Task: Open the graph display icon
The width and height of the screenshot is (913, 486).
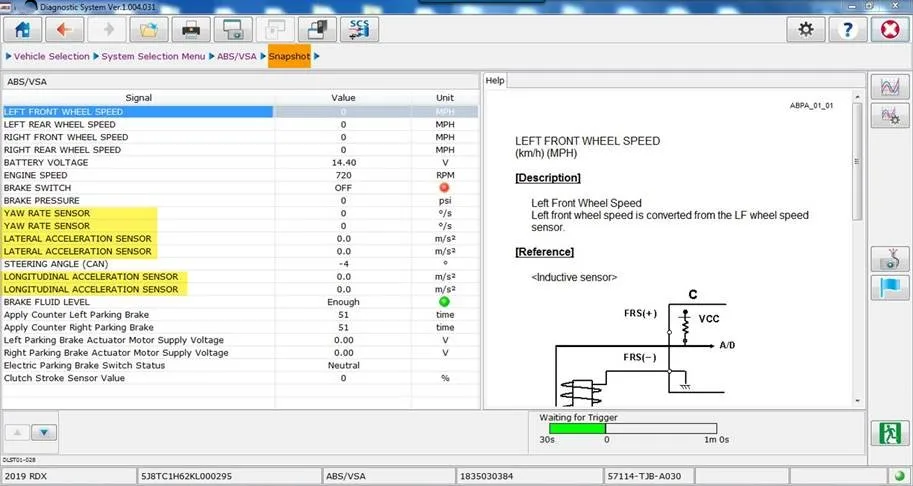Action: click(890, 87)
